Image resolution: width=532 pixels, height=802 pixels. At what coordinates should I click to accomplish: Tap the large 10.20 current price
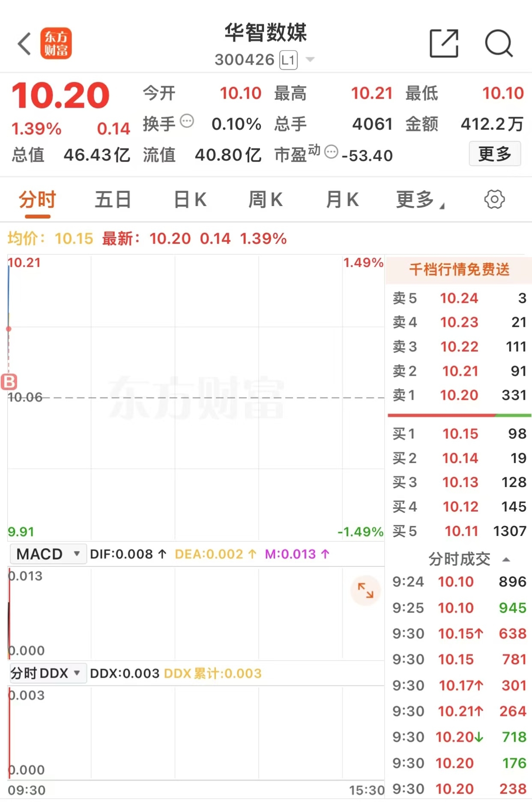click(x=60, y=95)
